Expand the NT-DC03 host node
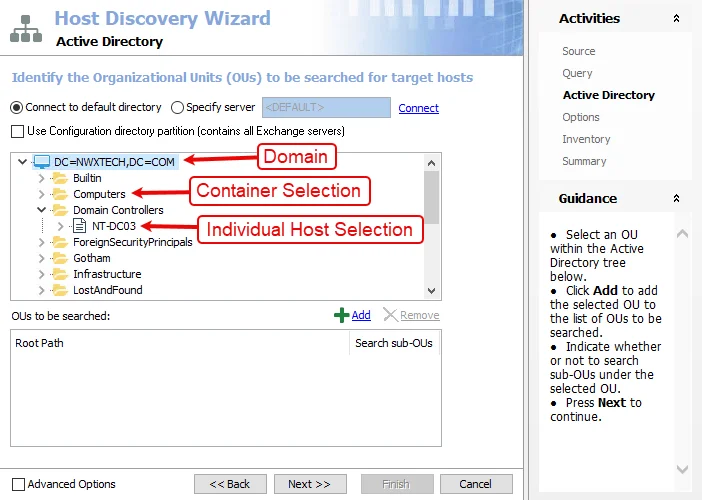This screenshot has width=702, height=500. point(61,226)
